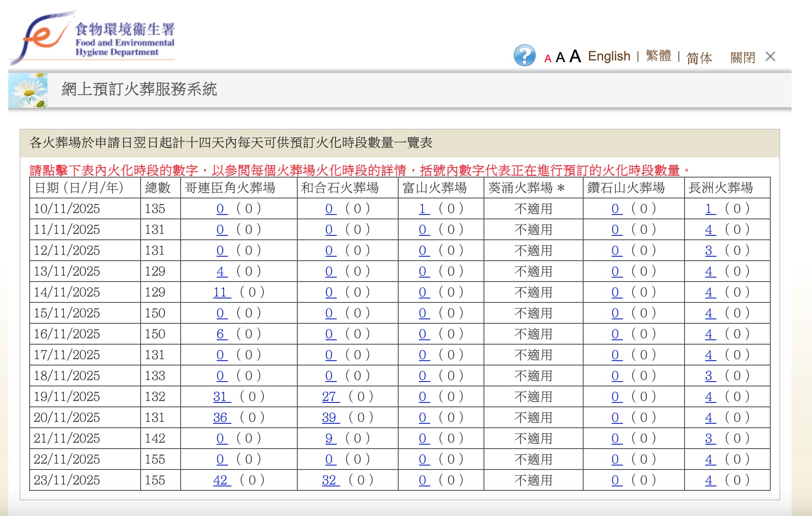Screen dimensions: 812x516
Task: Click the 6 link for 哥連臣角 on 16/11/2025
Action: pyautogui.click(x=221, y=334)
